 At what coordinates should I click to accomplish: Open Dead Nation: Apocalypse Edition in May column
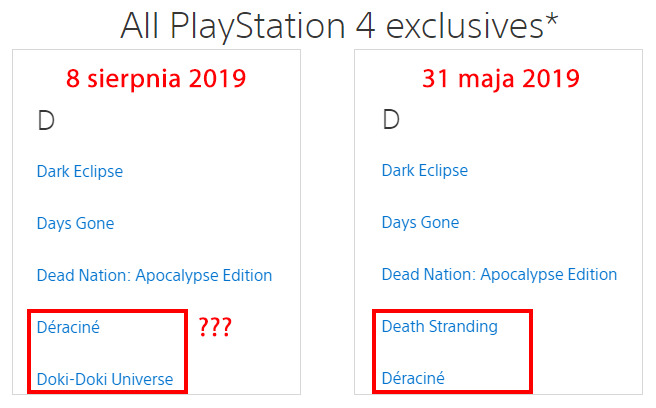click(499, 275)
